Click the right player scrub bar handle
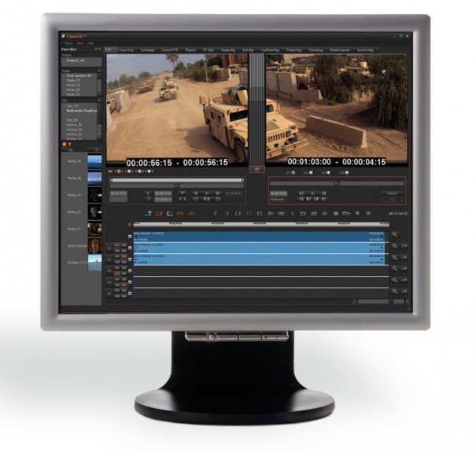476x452 pixels. tap(337, 185)
